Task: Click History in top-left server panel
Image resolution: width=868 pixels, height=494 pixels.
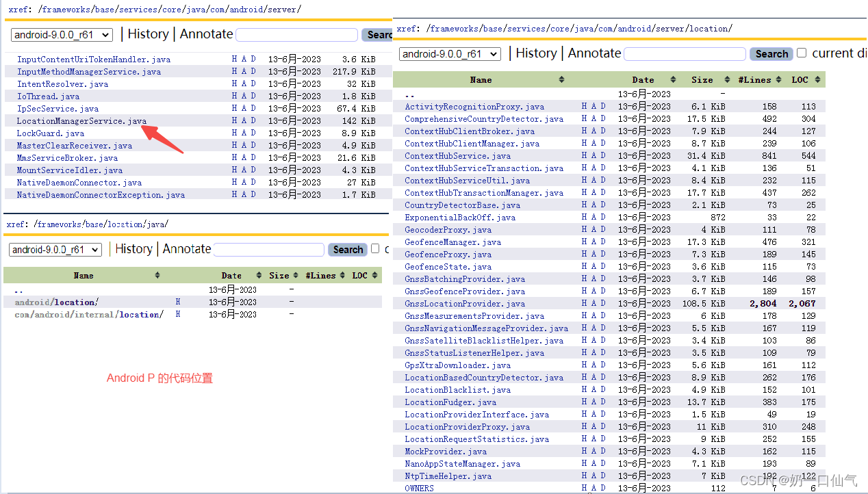Action: pyautogui.click(x=148, y=34)
